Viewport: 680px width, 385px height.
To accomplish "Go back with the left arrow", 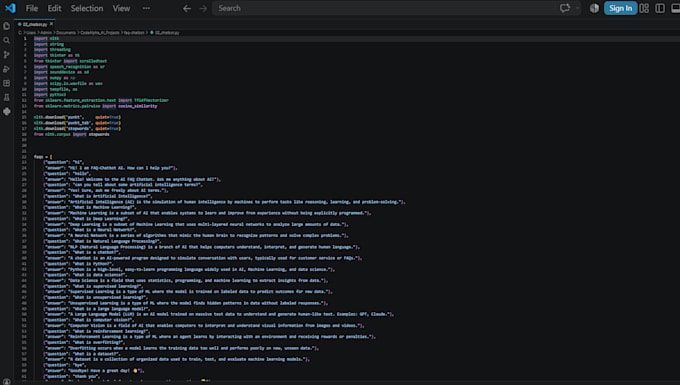I will point(187,8).
